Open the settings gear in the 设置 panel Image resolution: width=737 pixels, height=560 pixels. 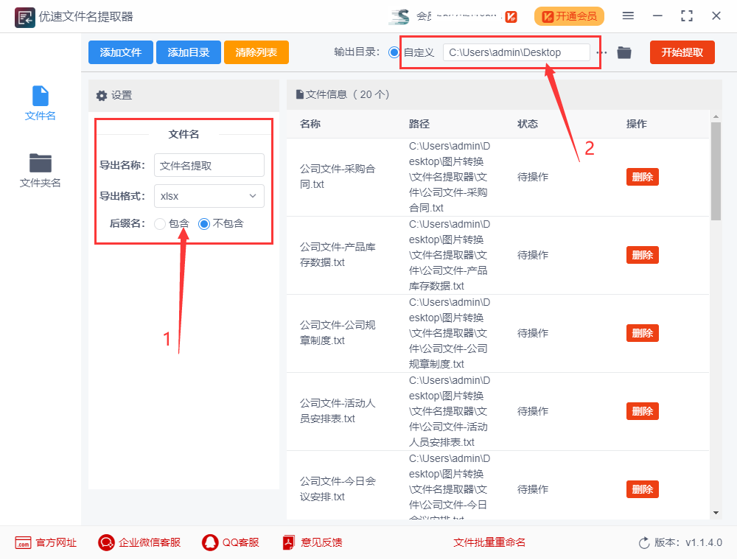pyautogui.click(x=101, y=95)
